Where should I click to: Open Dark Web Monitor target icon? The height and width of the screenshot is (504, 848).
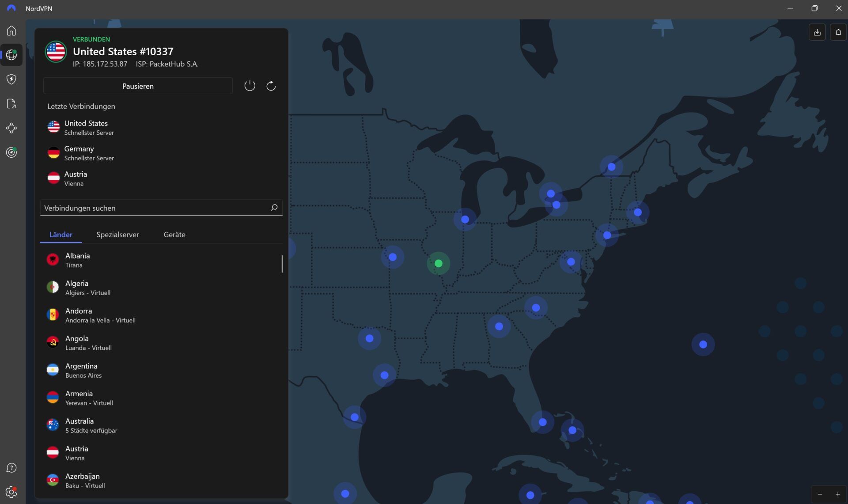tap(11, 152)
